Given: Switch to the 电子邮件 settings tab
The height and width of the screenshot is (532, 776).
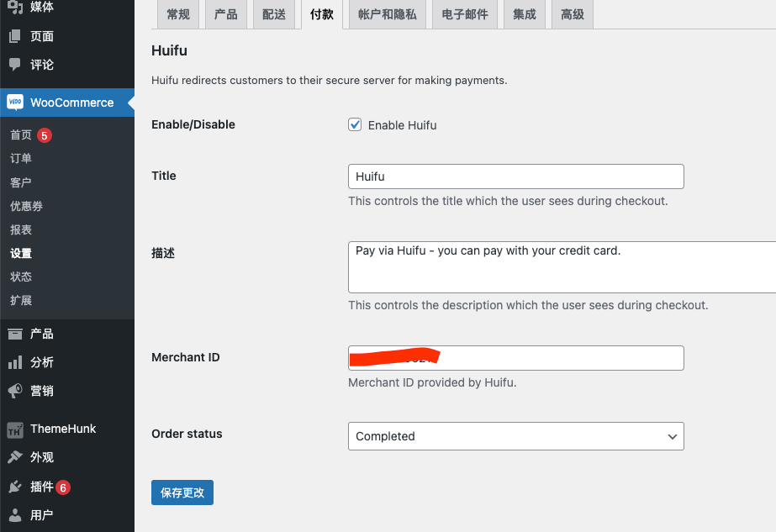Looking at the screenshot, I should tap(465, 14).
